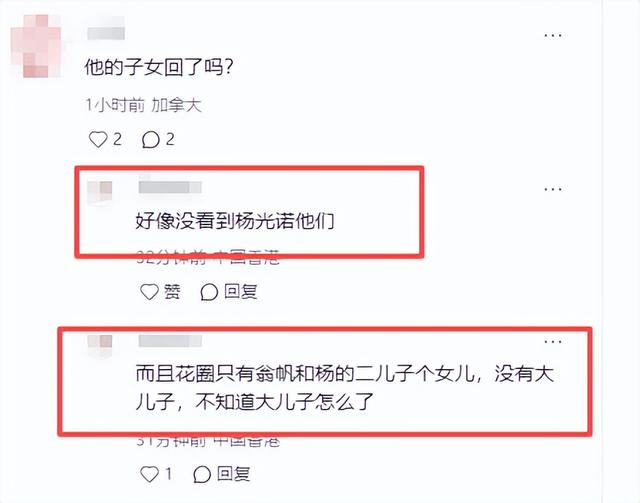Click 回复 text under first reply

tap(240, 292)
